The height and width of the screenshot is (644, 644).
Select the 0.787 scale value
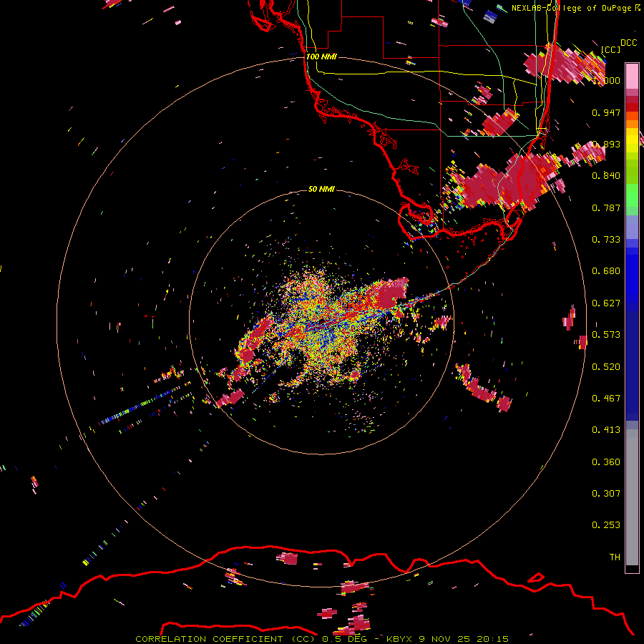pos(606,208)
